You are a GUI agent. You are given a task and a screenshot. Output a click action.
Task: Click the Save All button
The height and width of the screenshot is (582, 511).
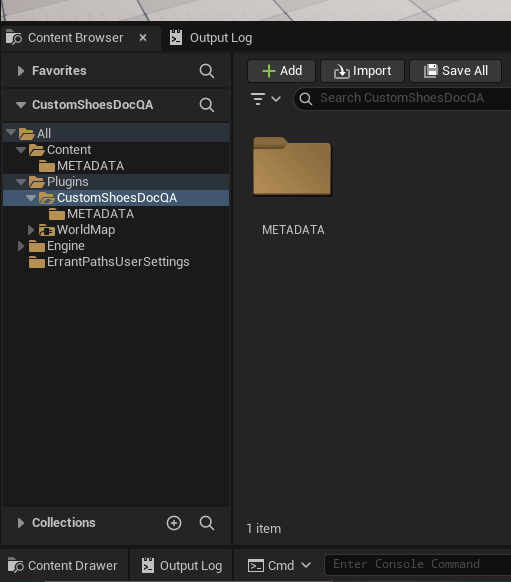[455, 71]
